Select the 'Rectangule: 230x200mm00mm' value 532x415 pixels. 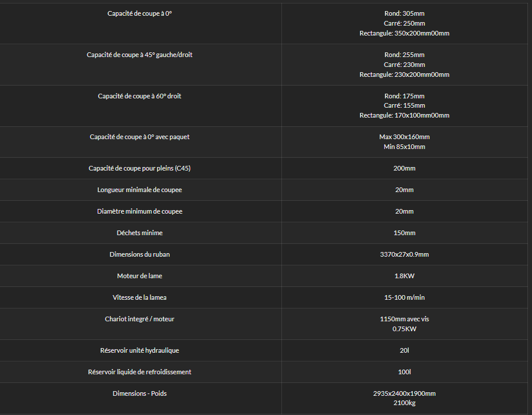pos(404,75)
